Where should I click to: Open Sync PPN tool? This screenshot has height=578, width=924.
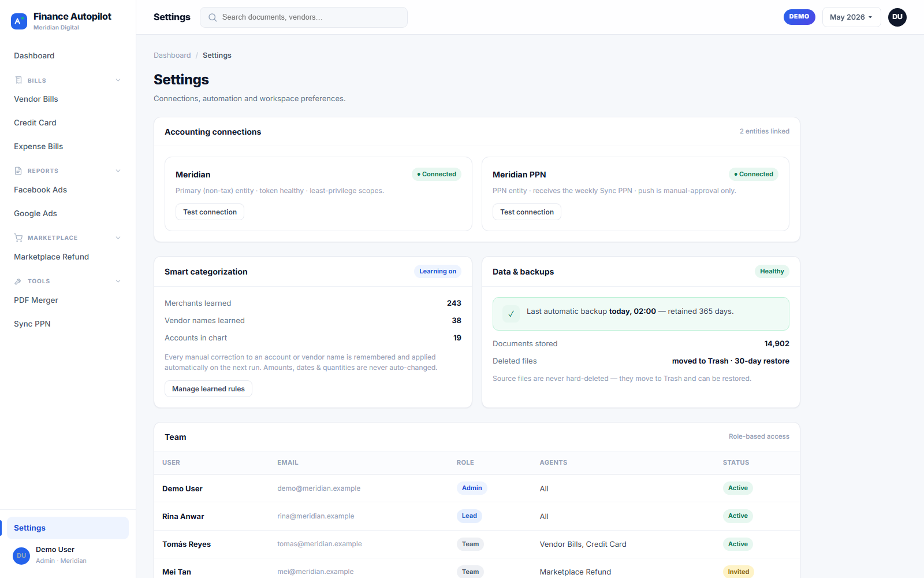point(68,324)
